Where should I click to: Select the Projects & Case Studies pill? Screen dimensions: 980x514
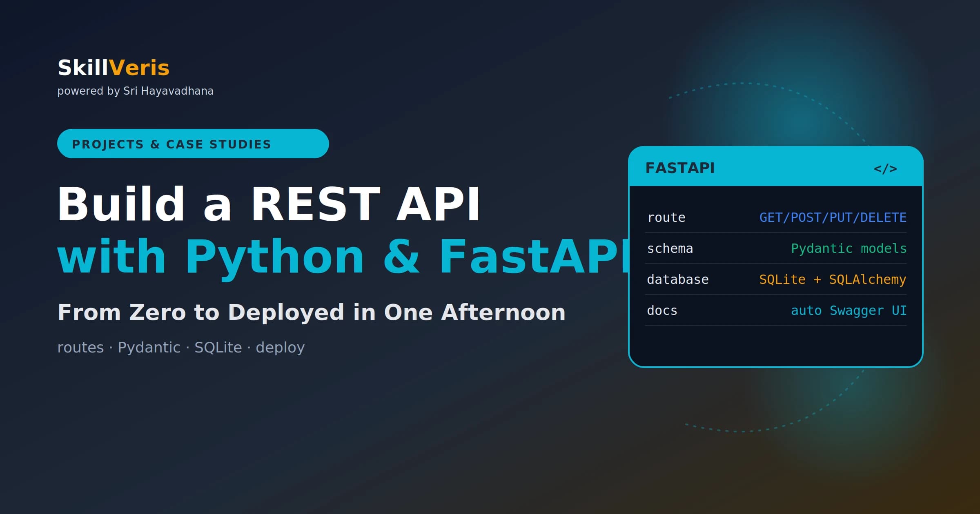pyautogui.click(x=193, y=144)
